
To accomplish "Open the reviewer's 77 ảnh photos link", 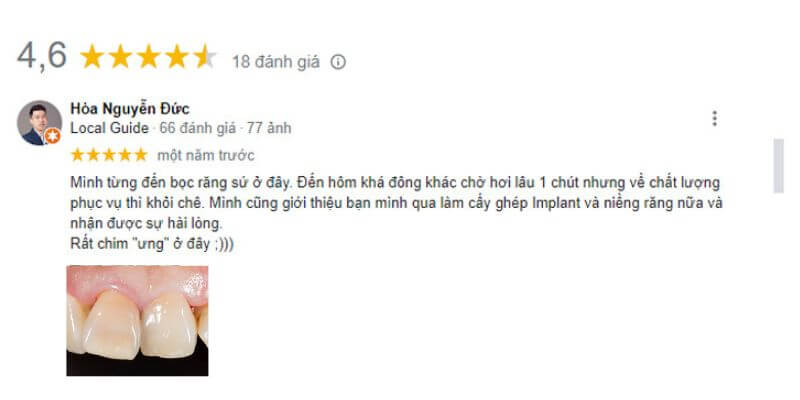I will (269, 128).
